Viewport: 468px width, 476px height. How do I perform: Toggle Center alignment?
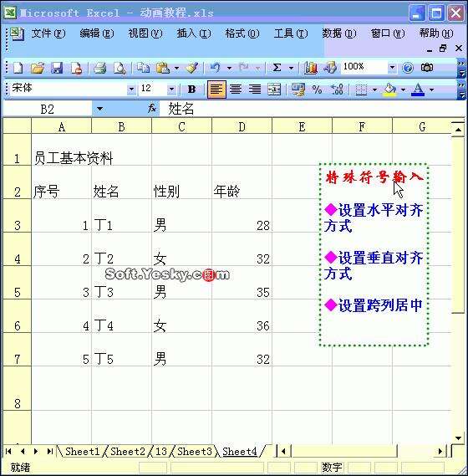click(x=236, y=90)
